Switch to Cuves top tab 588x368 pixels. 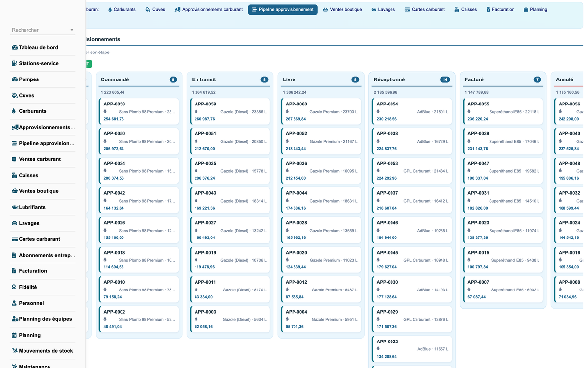pos(155,10)
